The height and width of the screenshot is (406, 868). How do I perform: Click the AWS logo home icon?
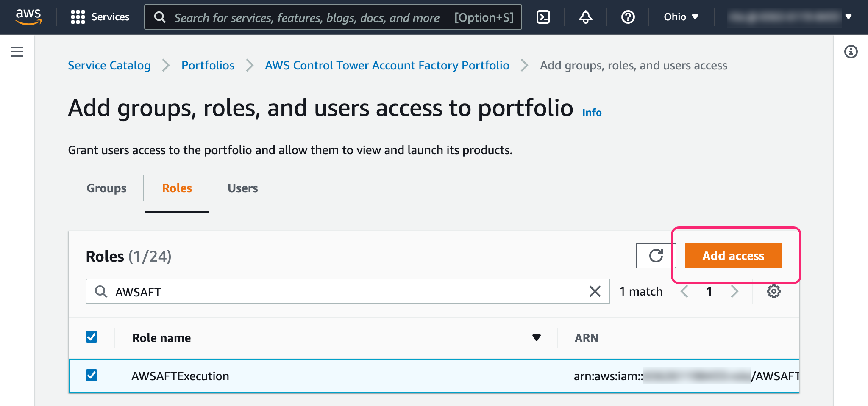tap(28, 17)
